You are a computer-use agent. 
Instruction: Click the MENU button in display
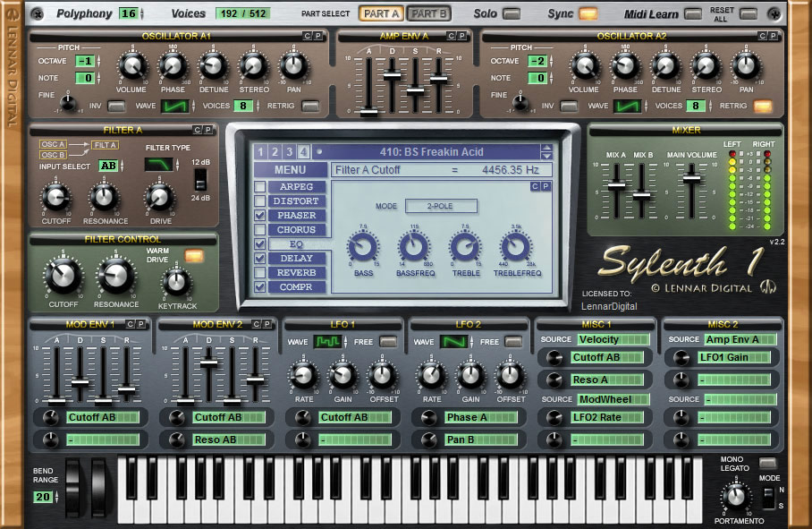291,170
